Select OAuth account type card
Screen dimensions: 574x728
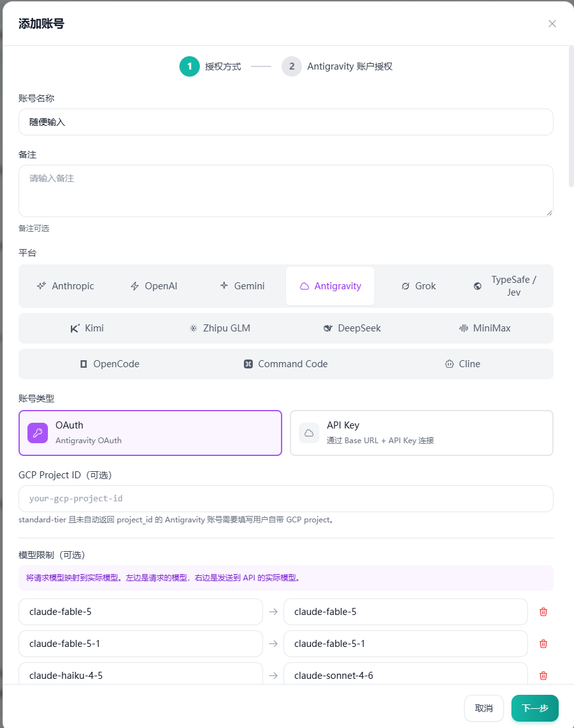(x=150, y=433)
